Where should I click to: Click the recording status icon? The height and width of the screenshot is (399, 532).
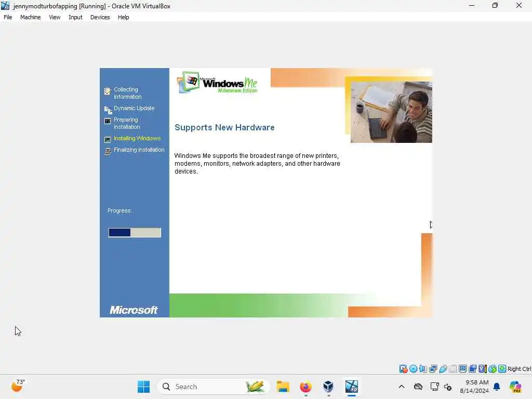point(472,369)
